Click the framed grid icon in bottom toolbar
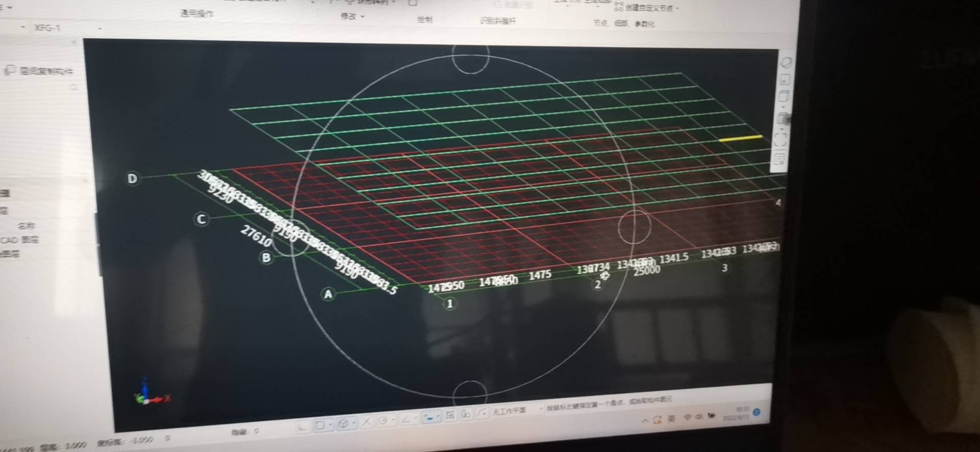The height and width of the screenshot is (452, 980). tap(450, 415)
